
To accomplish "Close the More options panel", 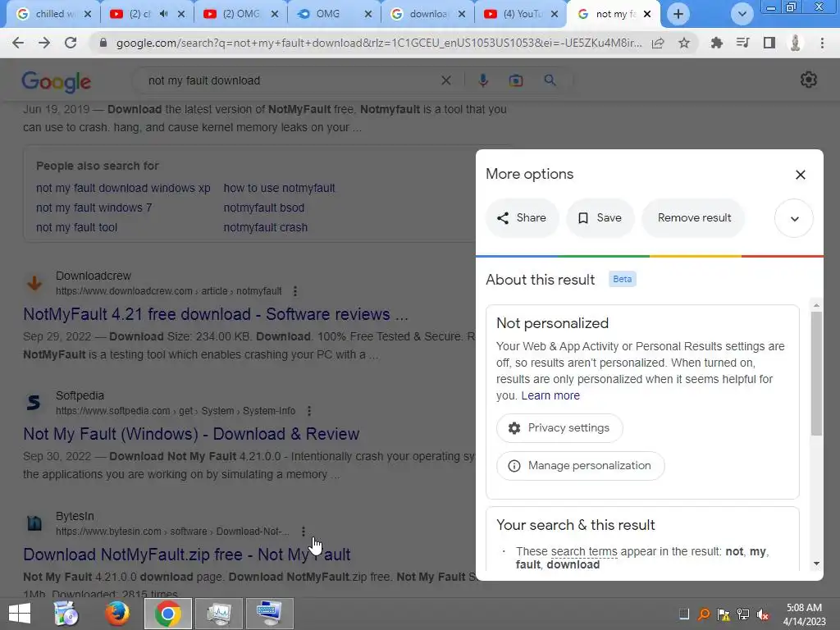I will tap(801, 175).
